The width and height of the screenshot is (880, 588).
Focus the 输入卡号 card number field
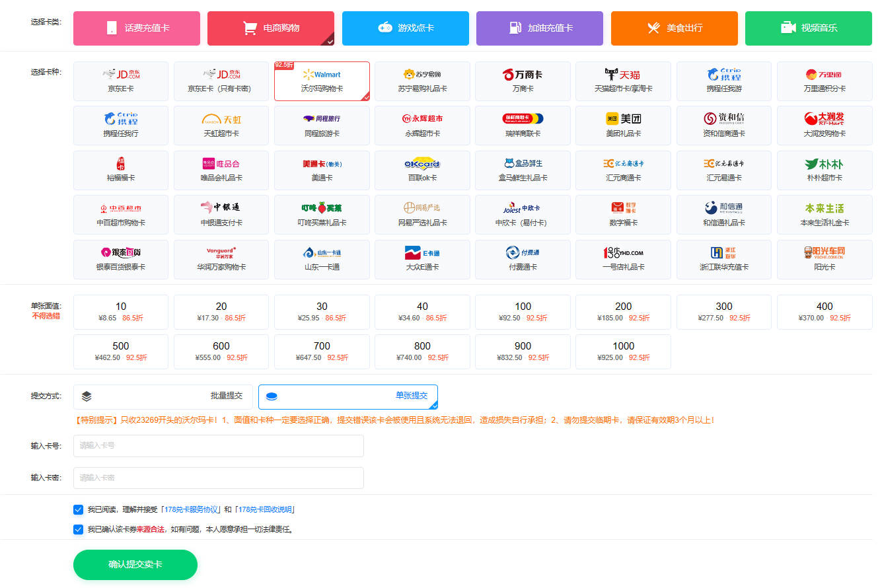pos(219,446)
